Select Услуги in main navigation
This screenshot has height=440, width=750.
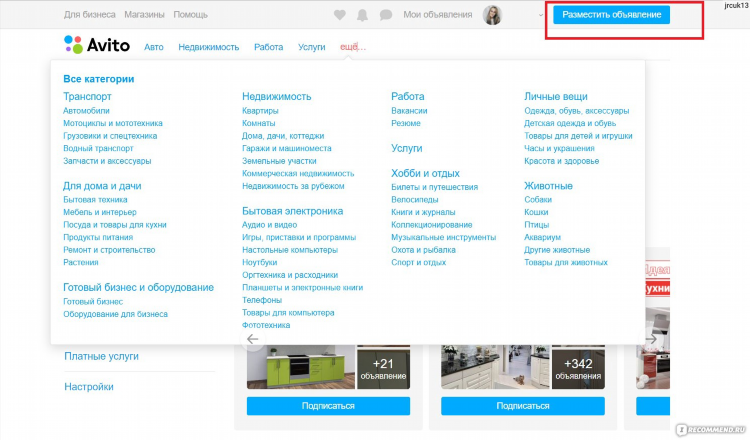click(x=311, y=47)
